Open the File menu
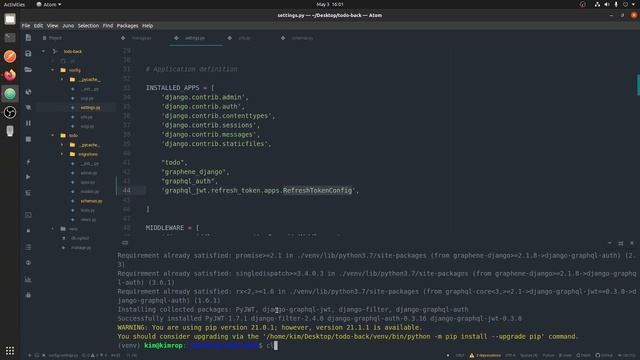Screen dimensions: 640x360 coord(26,26)
